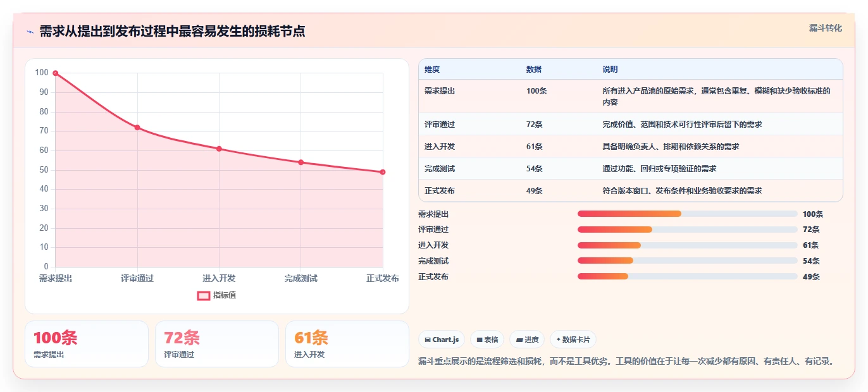Click the 需求提出 progress bar
Screen dimensions: 868x392
pyautogui.click(x=687, y=214)
